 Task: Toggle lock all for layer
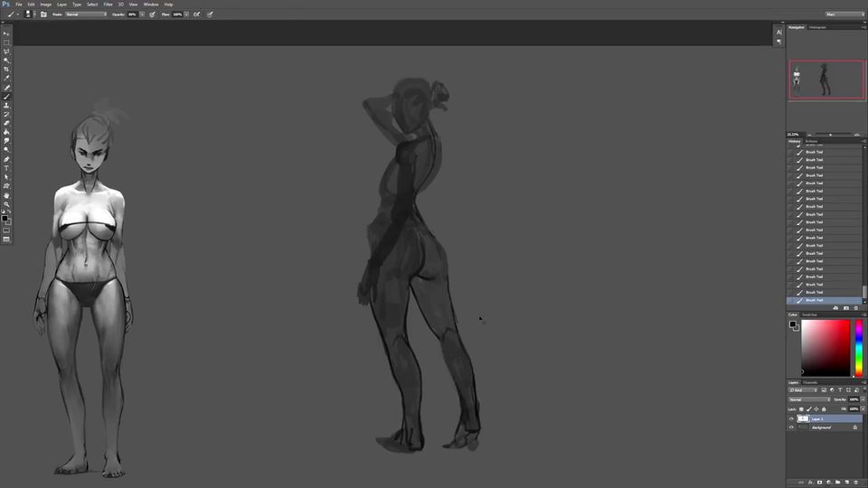pos(824,408)
